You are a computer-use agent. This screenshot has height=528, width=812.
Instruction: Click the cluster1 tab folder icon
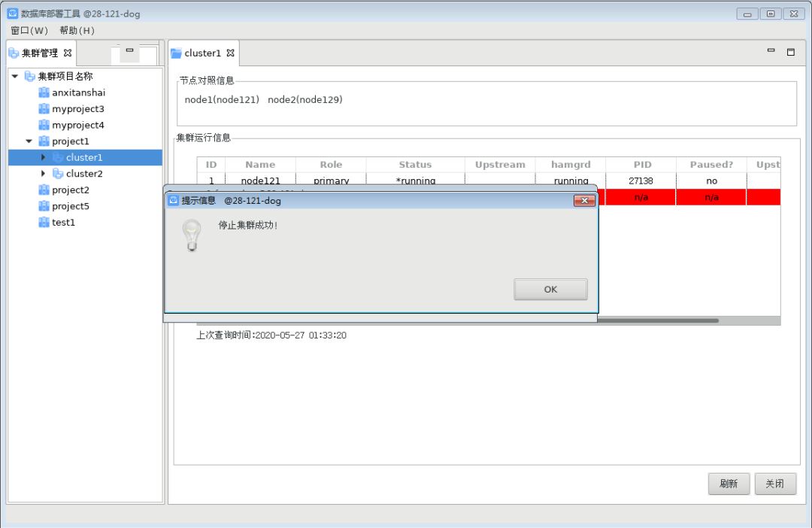[176, 53]
